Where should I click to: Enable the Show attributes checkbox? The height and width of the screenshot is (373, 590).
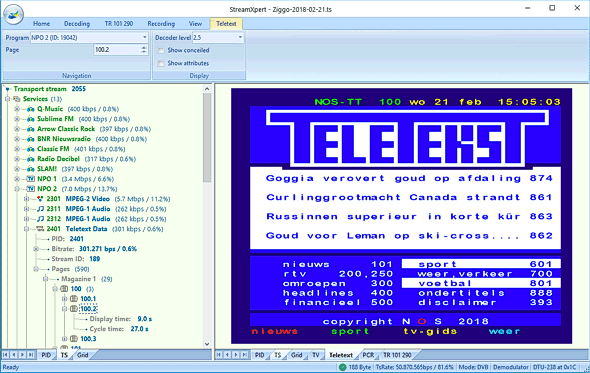pos(161,63)
